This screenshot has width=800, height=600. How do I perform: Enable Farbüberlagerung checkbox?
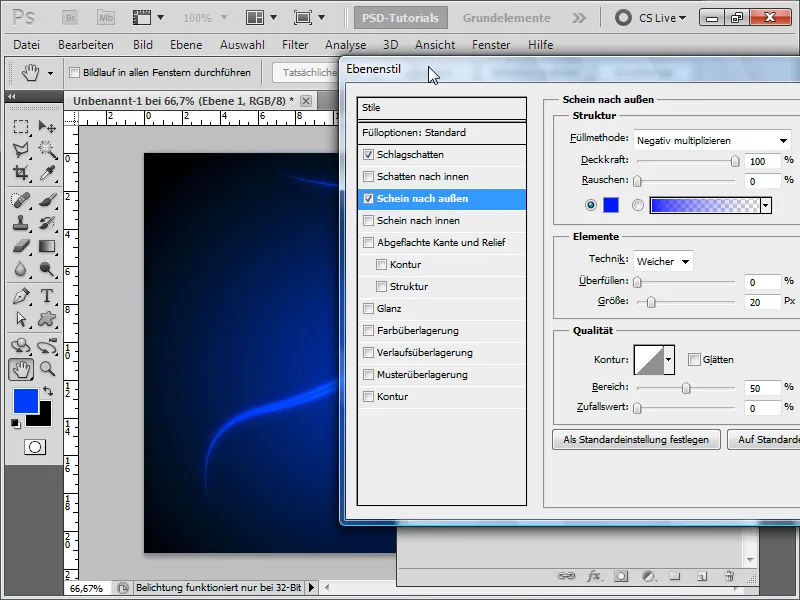click(x=368, y=330)
